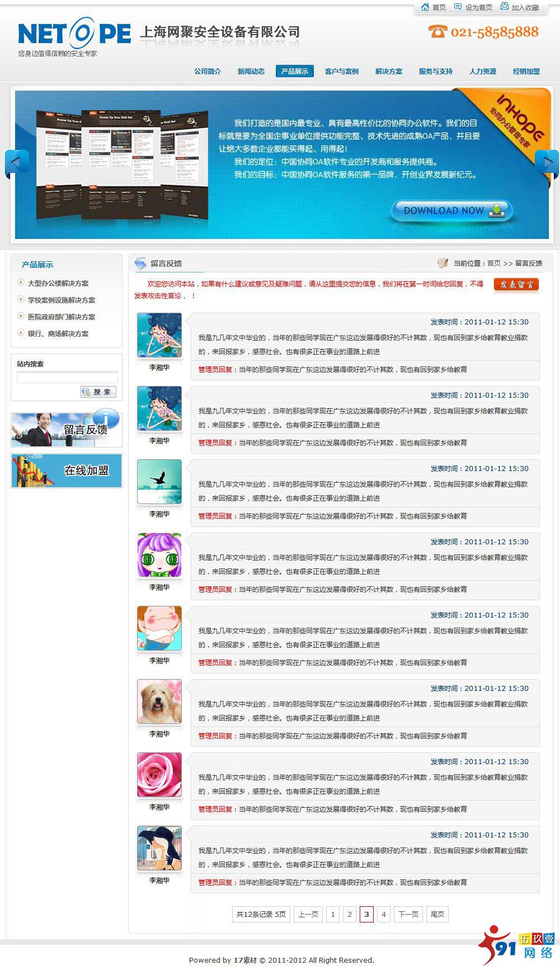Click the 发表留言 button
560x970 pixels.
pos(516,285)
